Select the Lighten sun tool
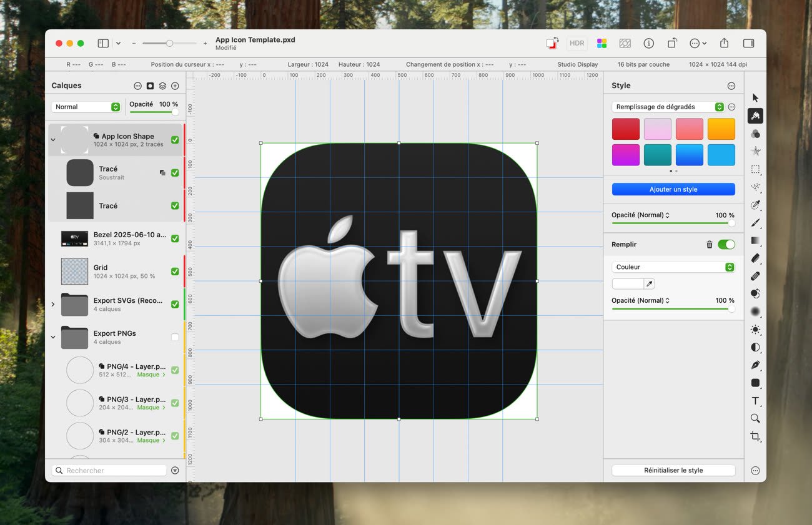 (755, 329)
